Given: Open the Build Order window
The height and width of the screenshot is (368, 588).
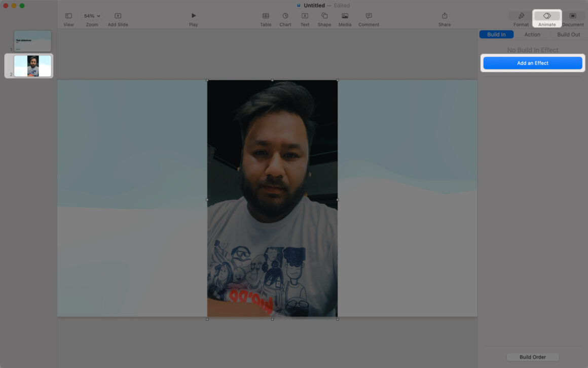Looking at the screenshot, I should click(532, 357).
